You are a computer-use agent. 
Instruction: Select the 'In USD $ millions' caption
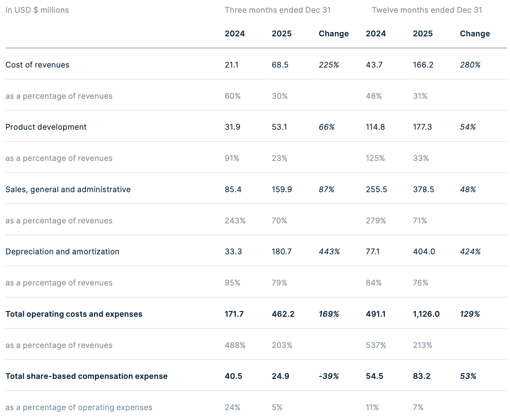coord(37,10)
